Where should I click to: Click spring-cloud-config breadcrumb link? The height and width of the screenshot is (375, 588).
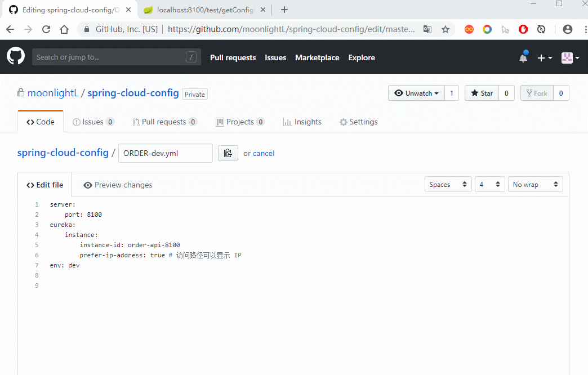(63, 153)
